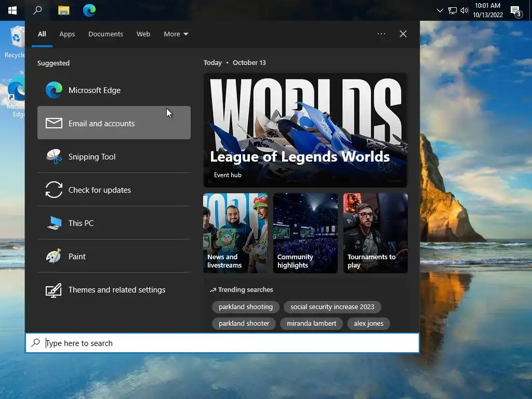Open Check for updates suggestion

[114, 190]
